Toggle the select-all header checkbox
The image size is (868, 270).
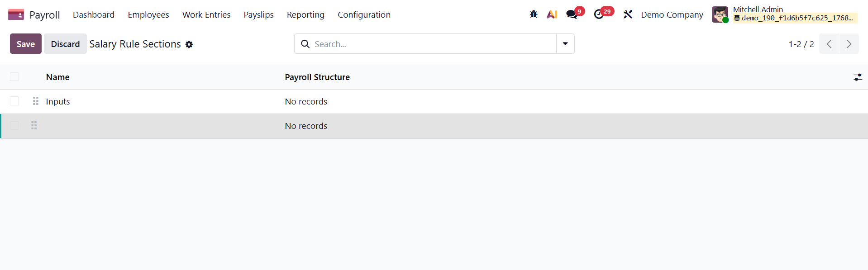pyautogui.click(x=14, y=77)
